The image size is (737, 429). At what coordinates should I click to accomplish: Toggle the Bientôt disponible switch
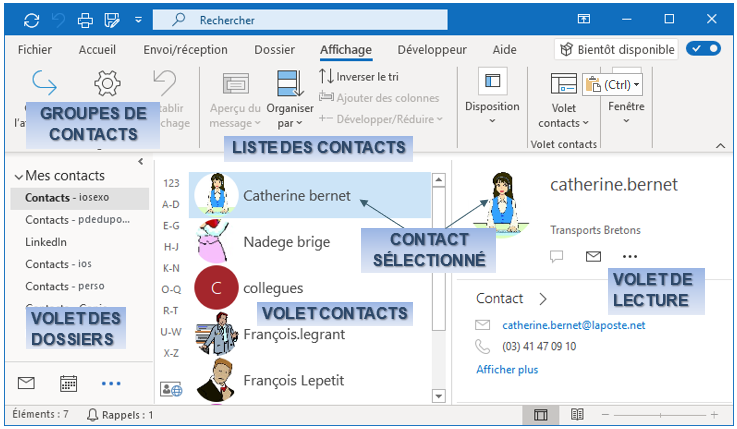click(703, 48)
